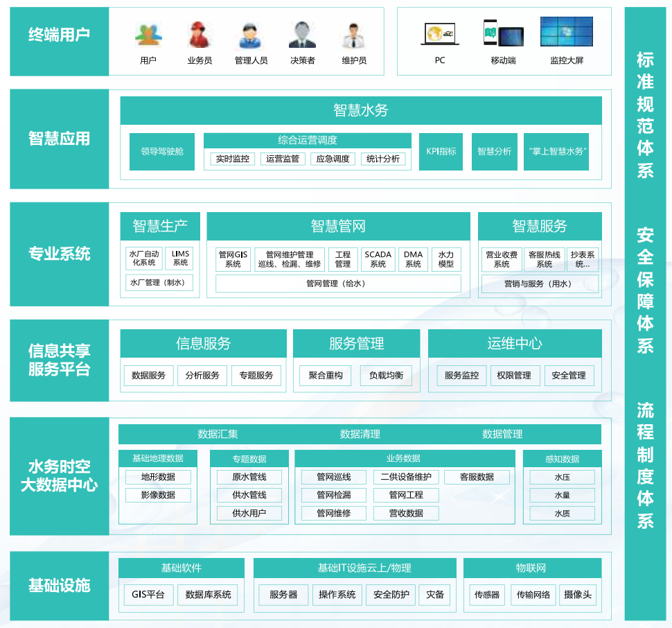Click the 二供设备维护 box

[406, 477]
